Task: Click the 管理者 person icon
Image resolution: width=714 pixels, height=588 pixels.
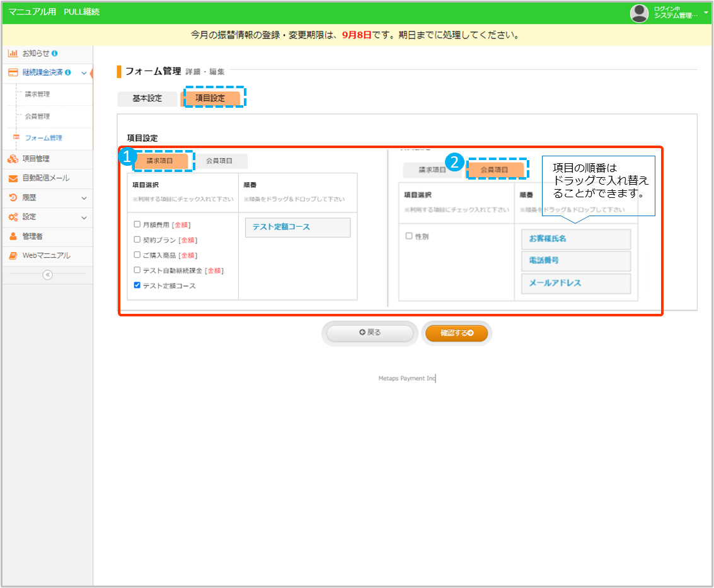Action: (13, 236)
